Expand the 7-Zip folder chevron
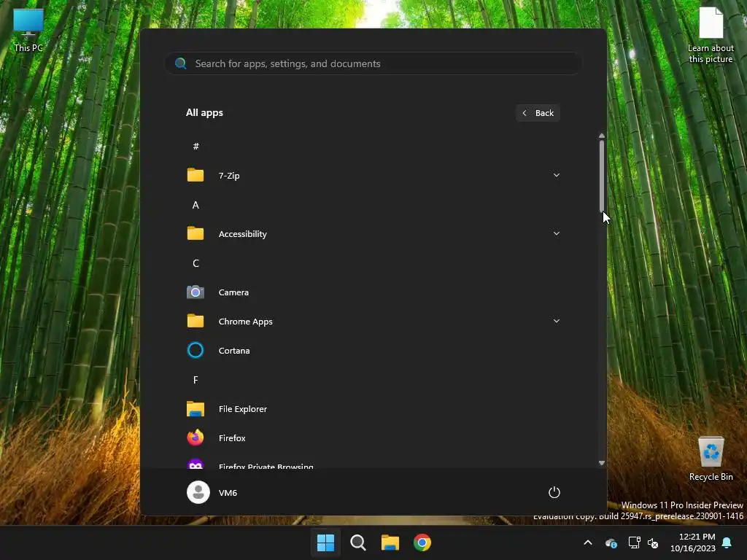 556,175
